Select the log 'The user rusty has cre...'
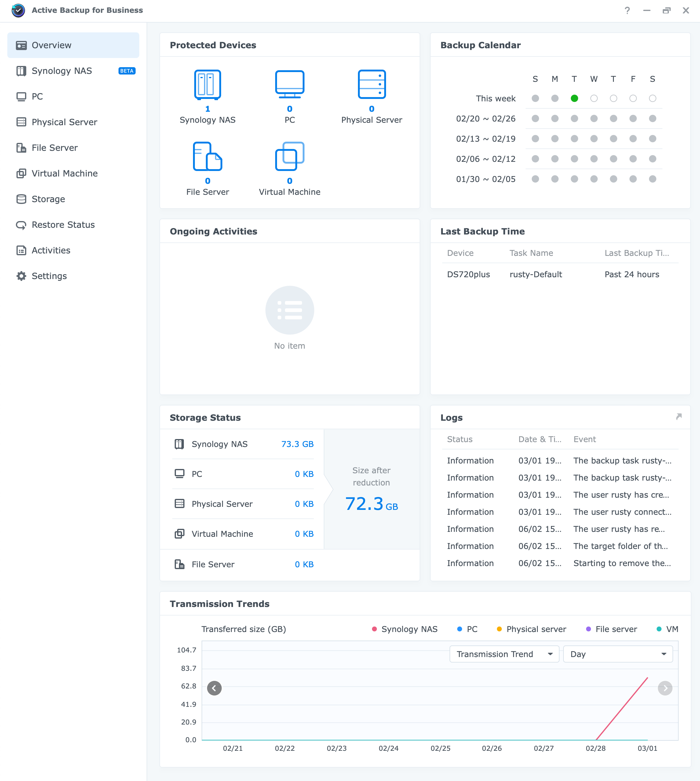This screenshot has height=781, width=700. point(560,495)
